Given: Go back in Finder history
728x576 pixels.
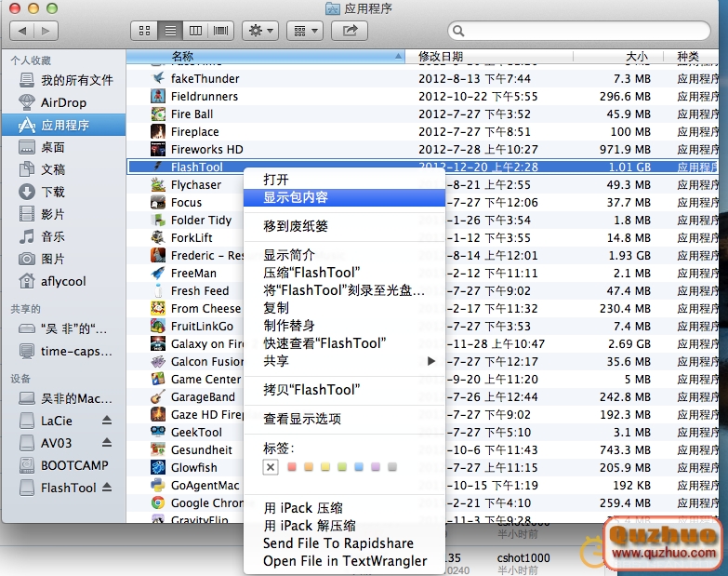Looking at the screenshot, I should [21, 31].
